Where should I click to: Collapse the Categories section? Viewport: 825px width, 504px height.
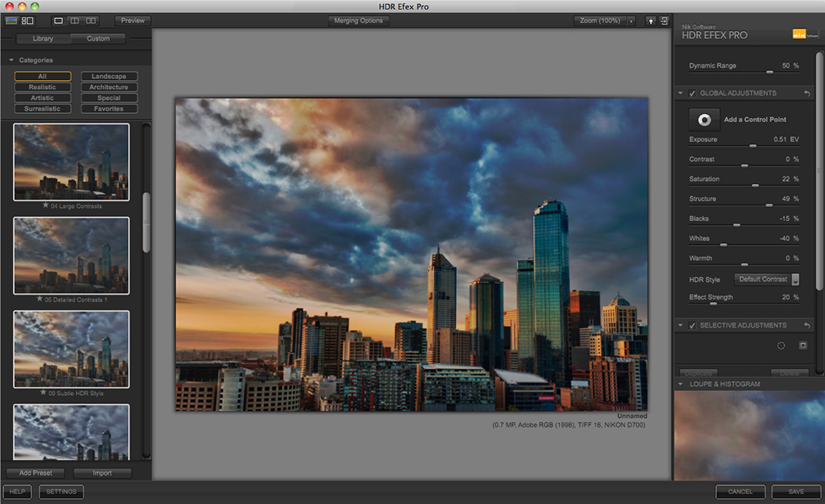click(12, 60)
